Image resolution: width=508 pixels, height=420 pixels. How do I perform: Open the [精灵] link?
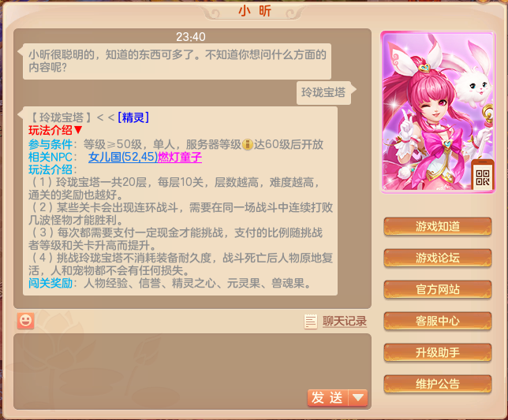[133, 117]
